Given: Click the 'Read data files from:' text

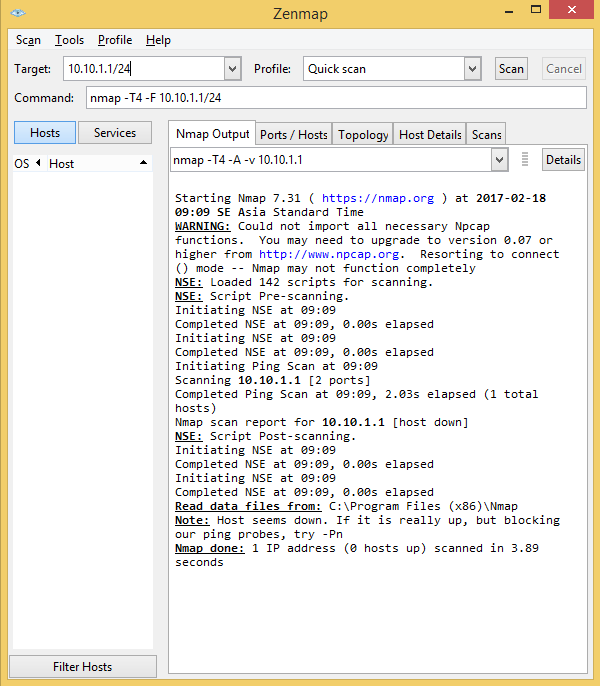Looking at the screenshot, I should click(248, 506).
